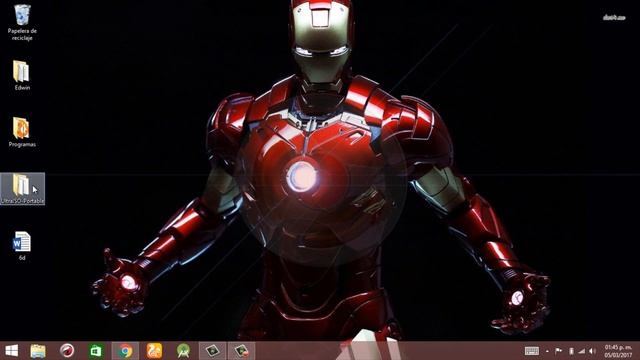The width and height of the screenshot is (640, 360).
Task: Open the touch keyboard tray icon
Action: point(531,351)
